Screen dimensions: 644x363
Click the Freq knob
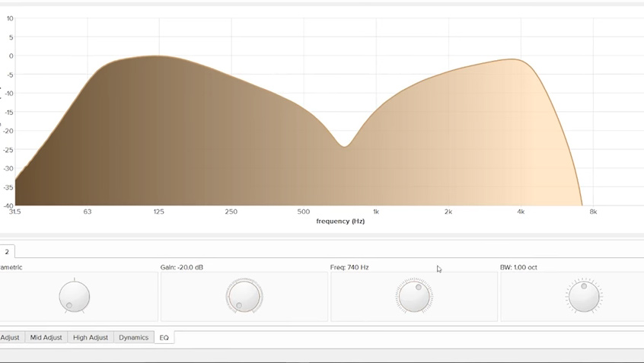(414, 297)
